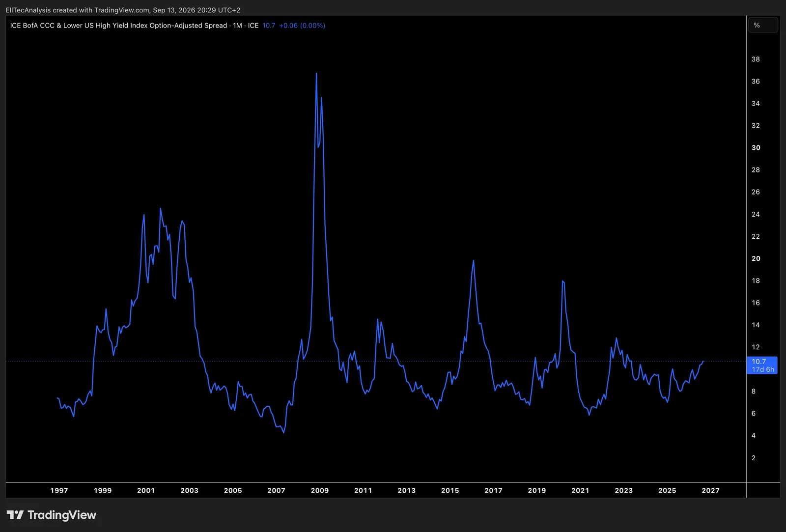The width and height of the screenshot is (786, 532).
Task: Click the 2017 year label on time axis
Action: [x=494, y=490]
